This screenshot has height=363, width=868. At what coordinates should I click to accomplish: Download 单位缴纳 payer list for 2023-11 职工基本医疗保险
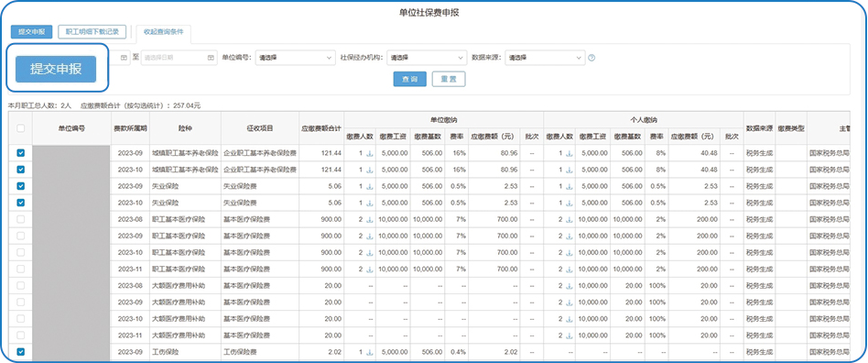click(370, 269)
